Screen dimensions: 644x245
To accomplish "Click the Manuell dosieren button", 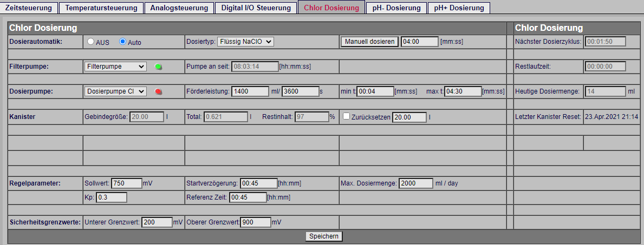I will (369, 42).
